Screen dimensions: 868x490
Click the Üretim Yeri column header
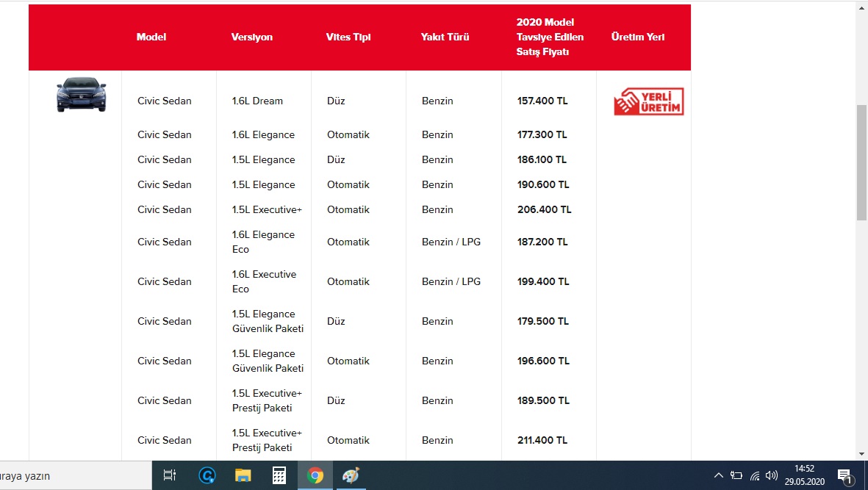638,37
